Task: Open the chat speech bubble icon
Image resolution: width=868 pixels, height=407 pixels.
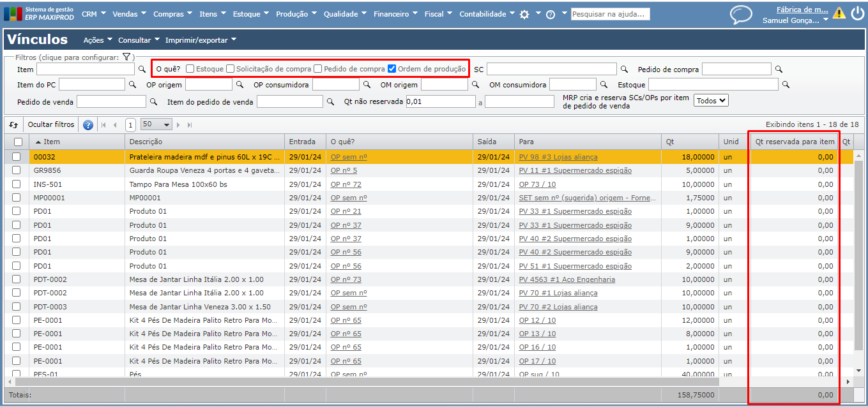Action: point(741,15)
